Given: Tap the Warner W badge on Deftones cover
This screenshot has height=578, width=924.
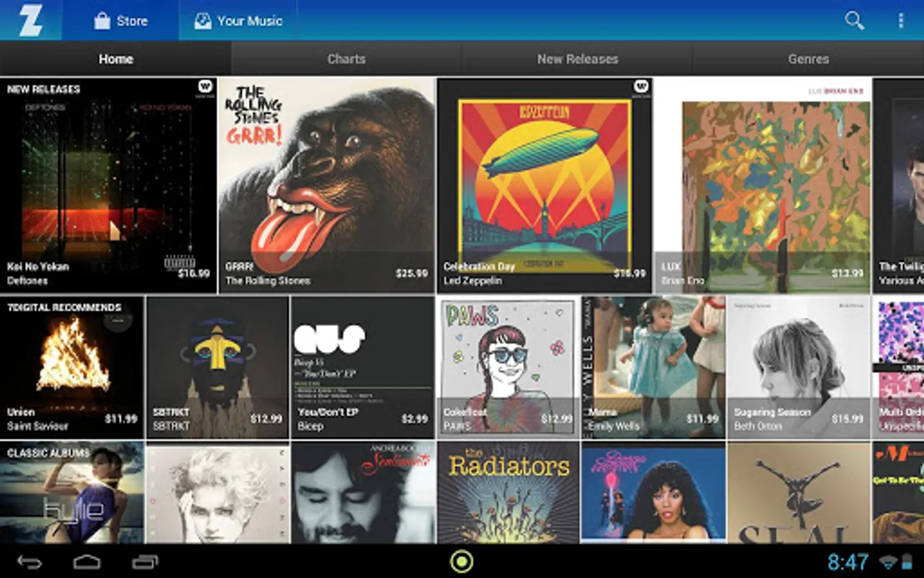Looking at the screenshot, I should click(205, 87).
